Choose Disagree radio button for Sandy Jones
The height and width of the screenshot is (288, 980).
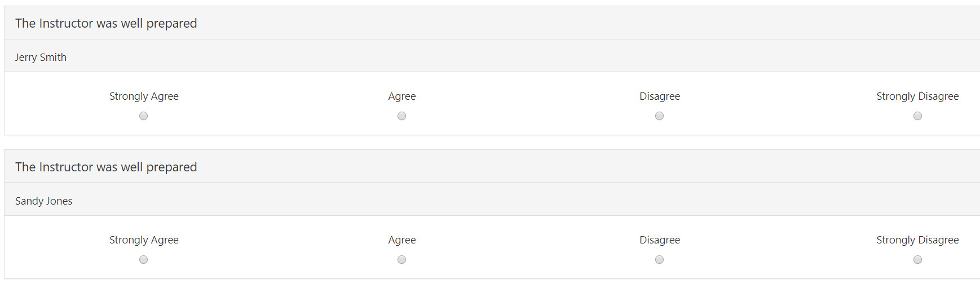point(659,260)
